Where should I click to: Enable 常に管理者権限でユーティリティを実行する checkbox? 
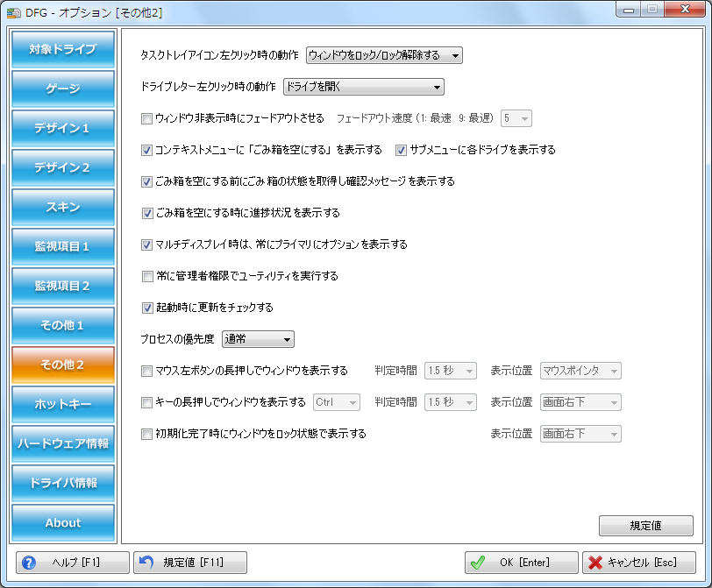pos(146,276)
